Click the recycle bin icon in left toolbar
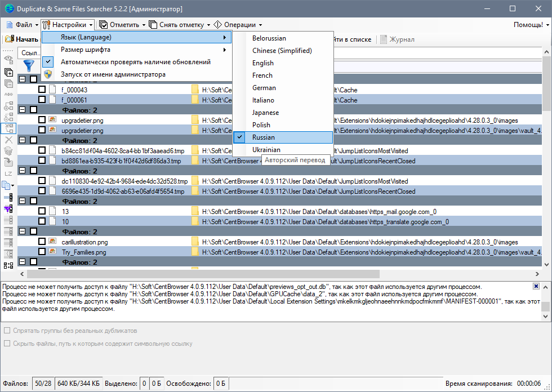The image size is (552, 392). pyautogui.click(x=8, y=151)
